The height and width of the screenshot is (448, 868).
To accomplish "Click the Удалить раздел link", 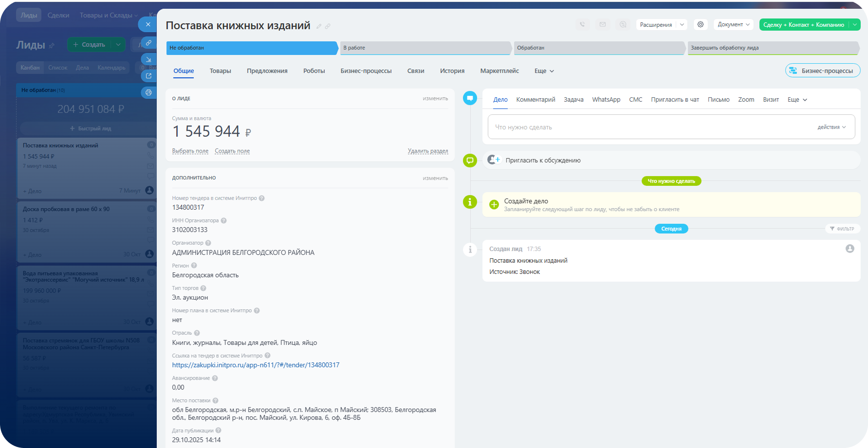I will [427, 151].
